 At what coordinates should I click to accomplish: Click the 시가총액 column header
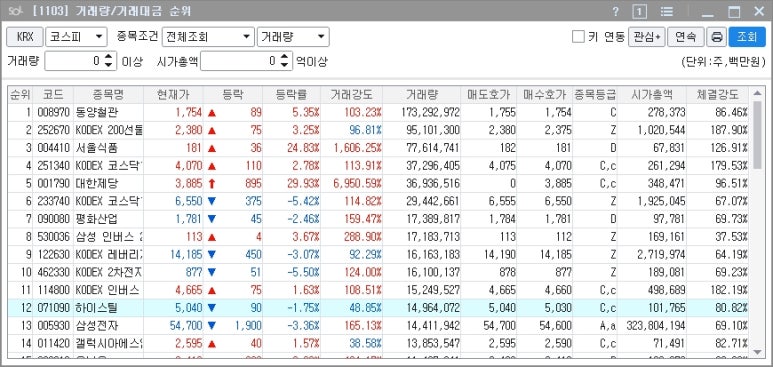pos(652,95)
